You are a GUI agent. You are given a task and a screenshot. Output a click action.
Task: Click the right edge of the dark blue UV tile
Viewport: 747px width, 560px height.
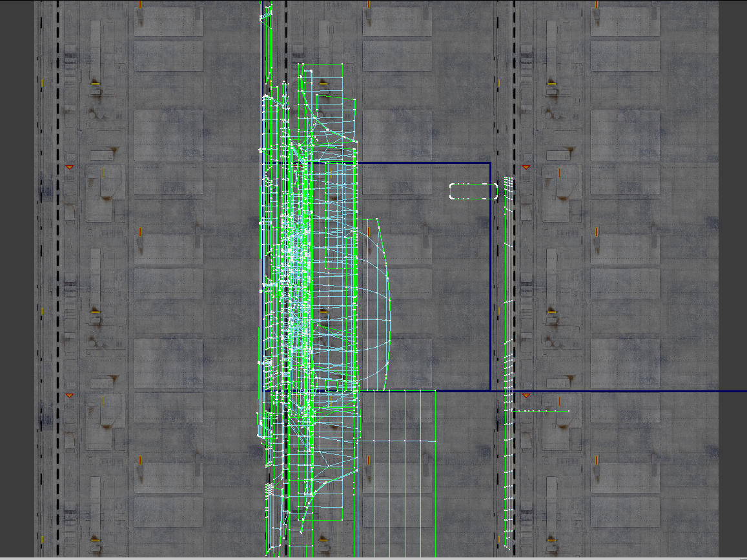[490, 277]
